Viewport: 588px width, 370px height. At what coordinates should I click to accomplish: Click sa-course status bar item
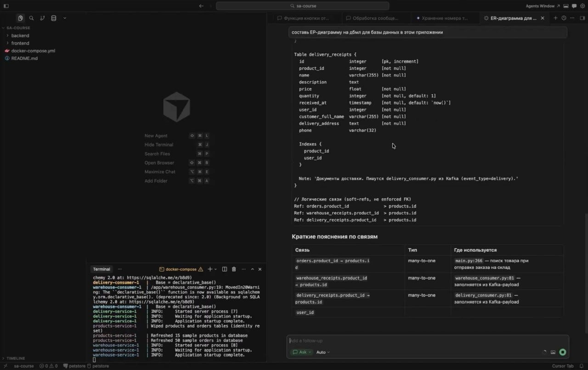coord(24,366)
